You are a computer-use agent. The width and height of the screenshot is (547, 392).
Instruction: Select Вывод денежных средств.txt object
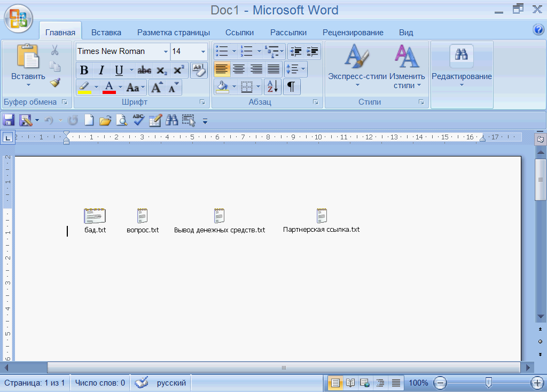click(x=220, y=221)
